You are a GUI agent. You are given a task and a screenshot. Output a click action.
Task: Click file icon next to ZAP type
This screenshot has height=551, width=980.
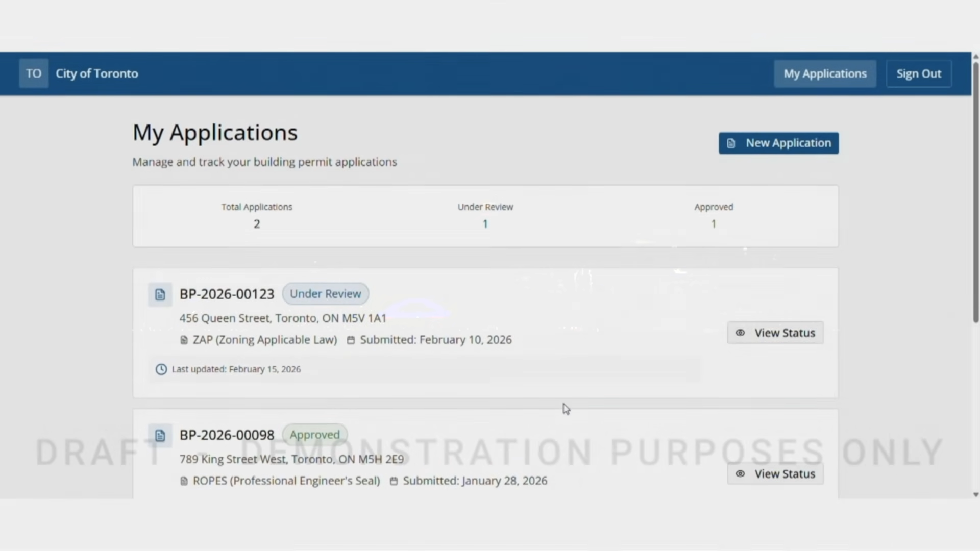(184, 340)
